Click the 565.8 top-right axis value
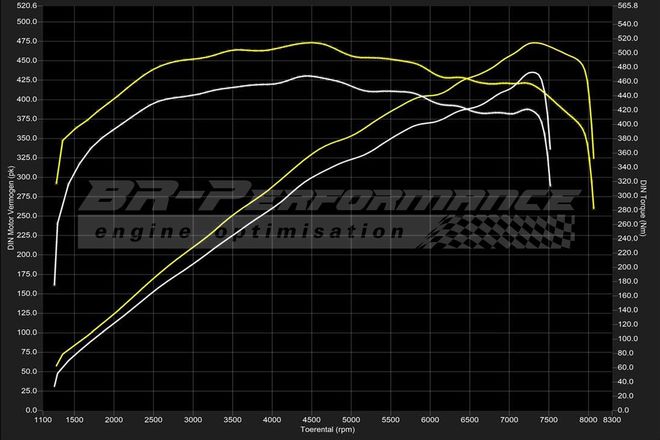 pyautogui.click(x=627, y=6)
